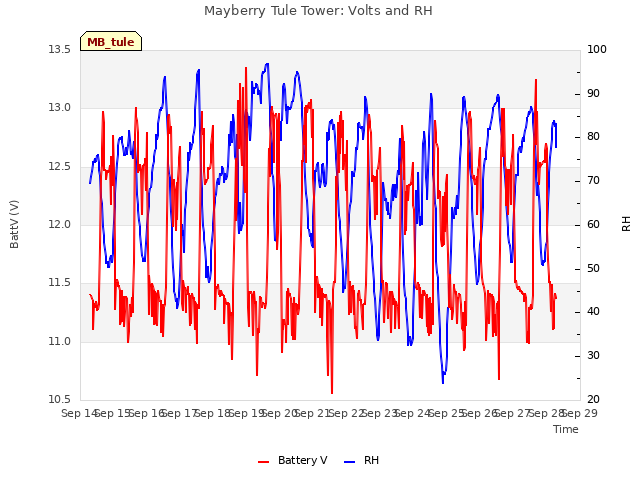
Task: Click the 13.5 left axis tick label
Action: [x=60, y=49]
